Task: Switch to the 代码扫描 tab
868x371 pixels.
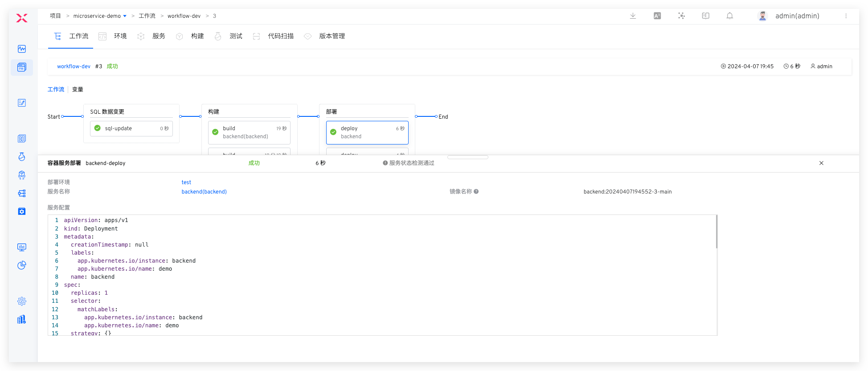Action: [x=273, y=36]
